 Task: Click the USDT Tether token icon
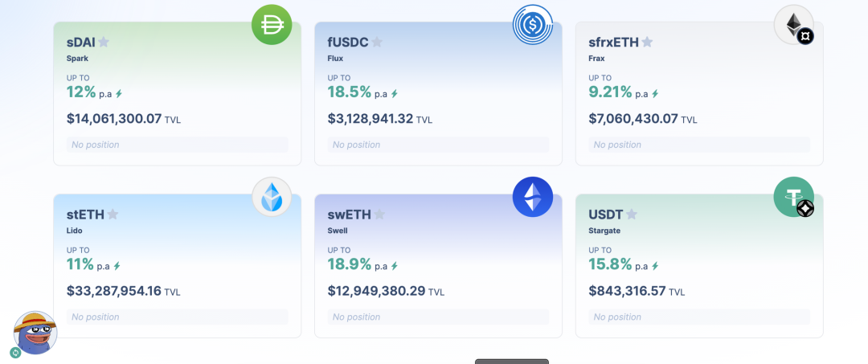(793, 197)
